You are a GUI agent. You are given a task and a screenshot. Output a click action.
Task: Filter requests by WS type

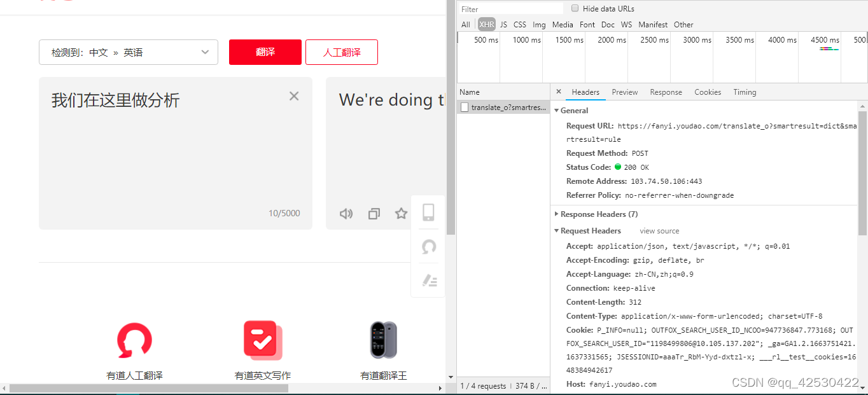(627, 25)
